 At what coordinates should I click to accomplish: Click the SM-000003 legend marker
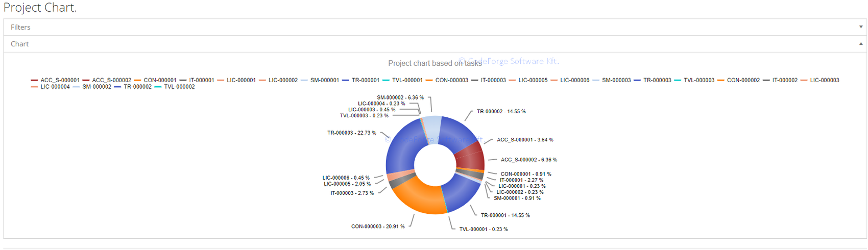[x=596, y=80]
